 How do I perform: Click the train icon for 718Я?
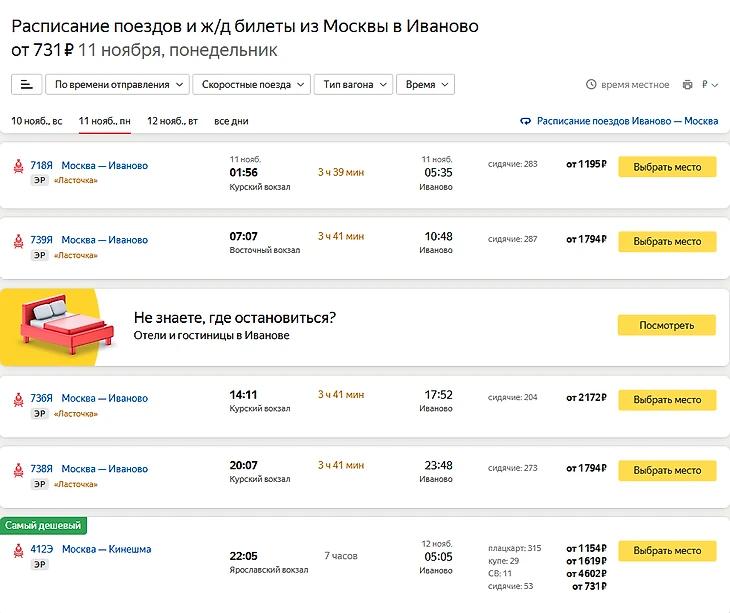18,166
